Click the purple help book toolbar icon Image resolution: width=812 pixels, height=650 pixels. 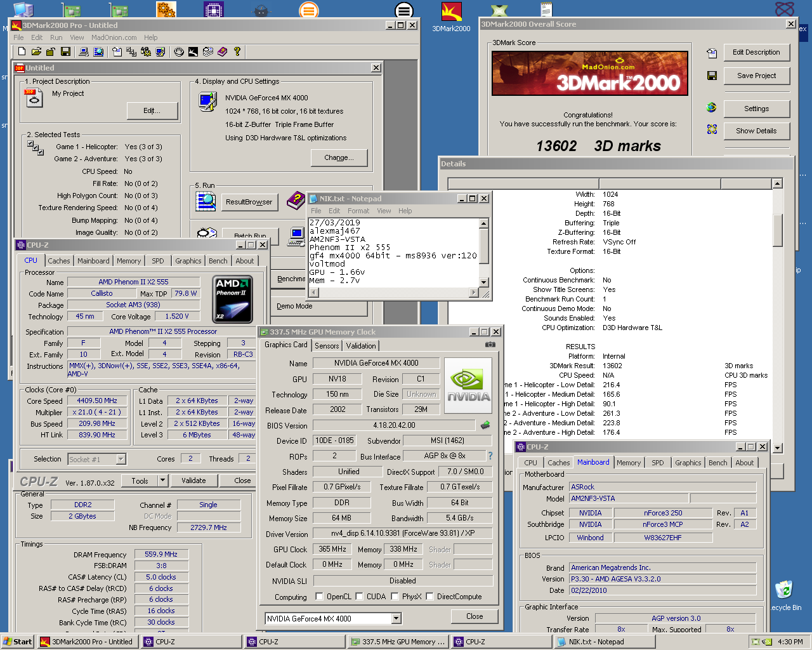(x=223, y=51)
